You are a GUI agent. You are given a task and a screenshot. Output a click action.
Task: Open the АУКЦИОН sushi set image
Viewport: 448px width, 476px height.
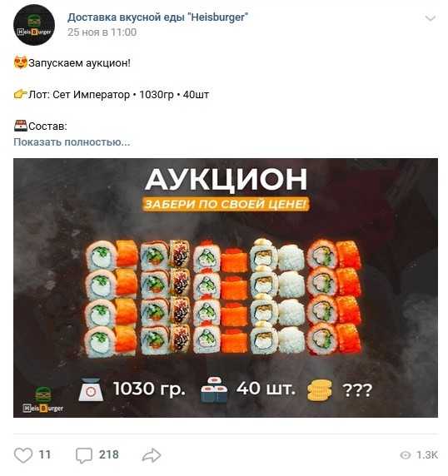point(226,288)
